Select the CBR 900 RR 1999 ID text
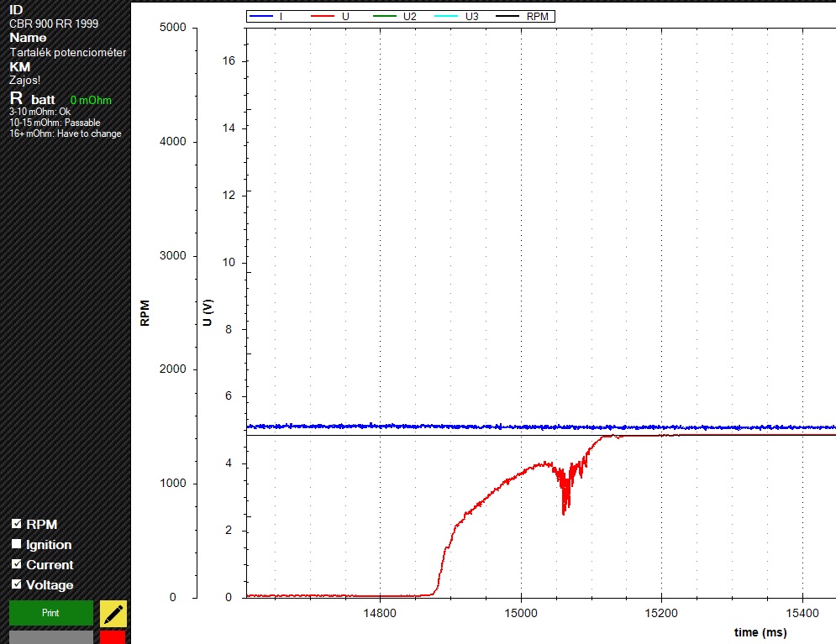The width and height of the screenshot is (836, 644). 54,24
